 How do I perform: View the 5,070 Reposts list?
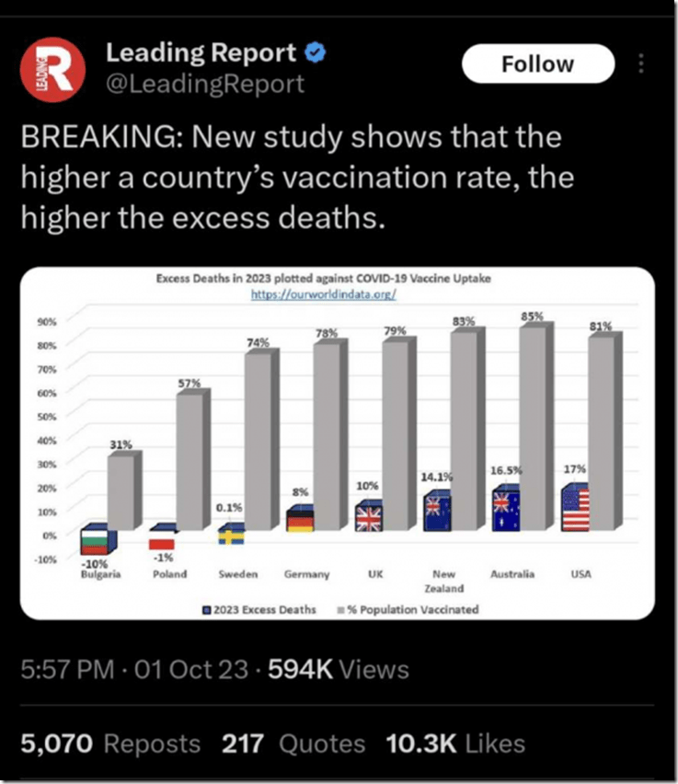click(x=110, y=744)
